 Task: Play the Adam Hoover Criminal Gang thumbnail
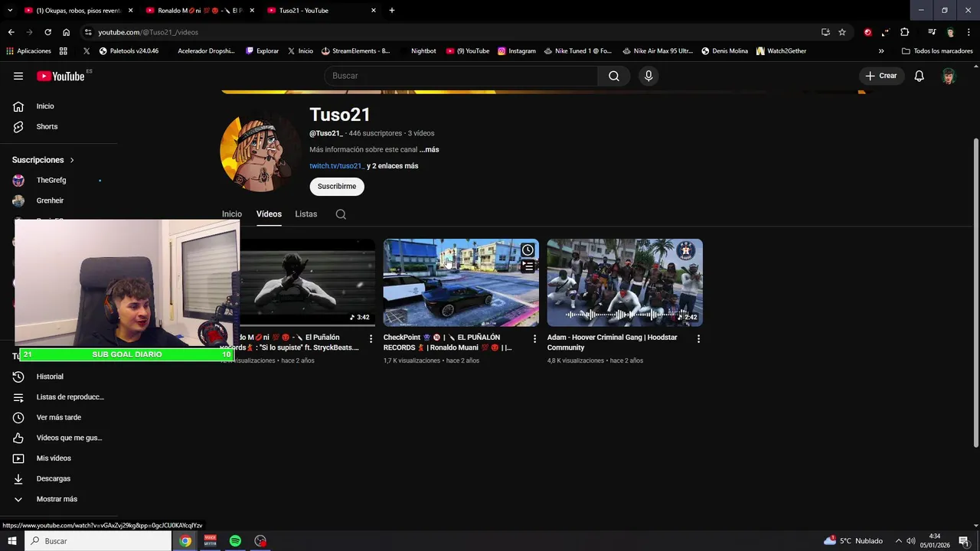pos(625,282)
